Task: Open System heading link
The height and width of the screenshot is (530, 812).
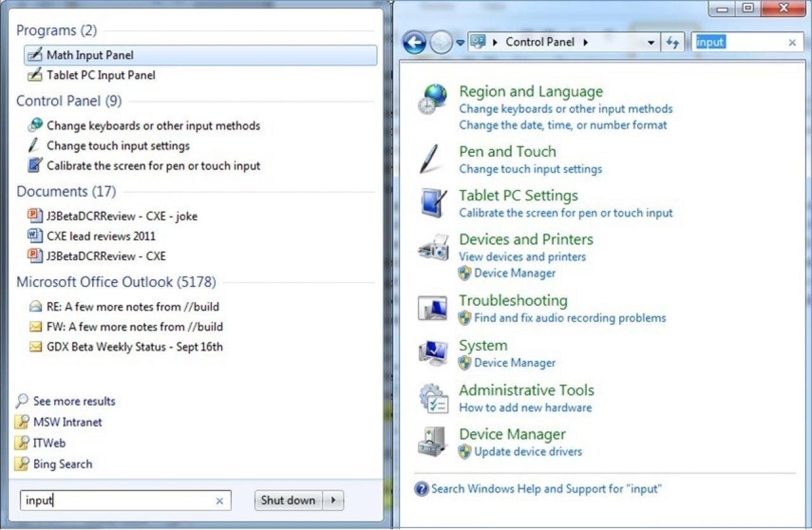Action: coord(483,345)
